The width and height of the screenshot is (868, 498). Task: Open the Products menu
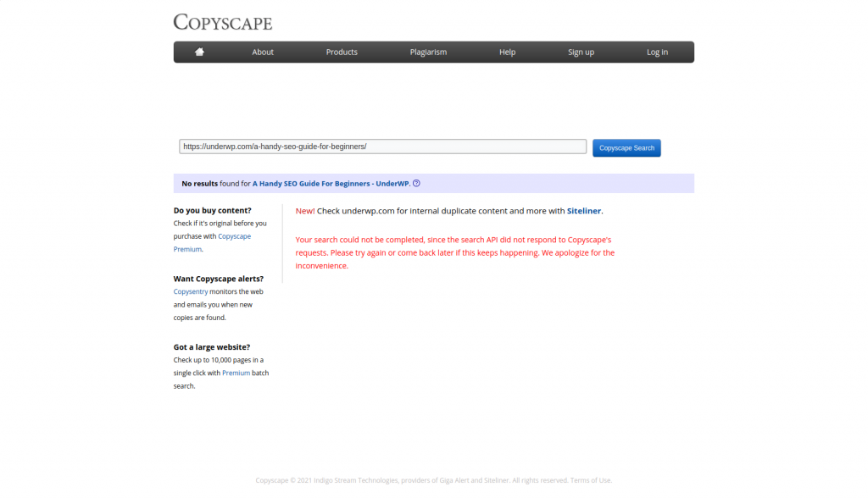tap(342, 52)
